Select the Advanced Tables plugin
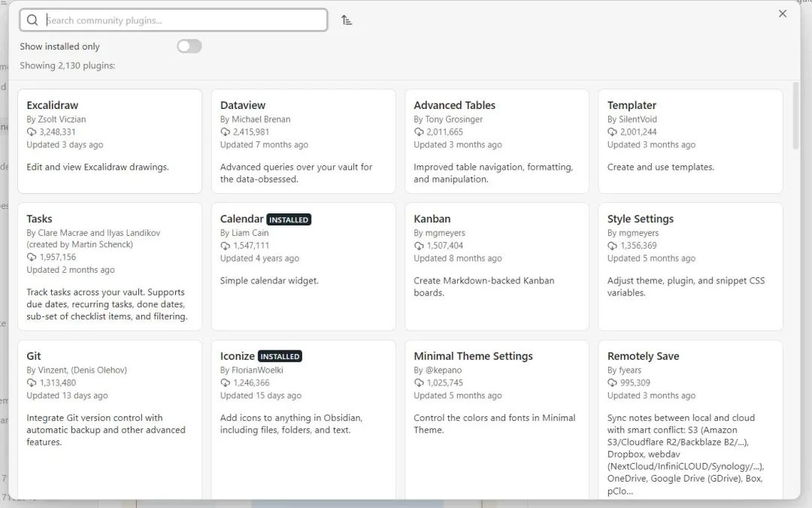This screenshot has height=508, width=812. [x=496, y=141]
